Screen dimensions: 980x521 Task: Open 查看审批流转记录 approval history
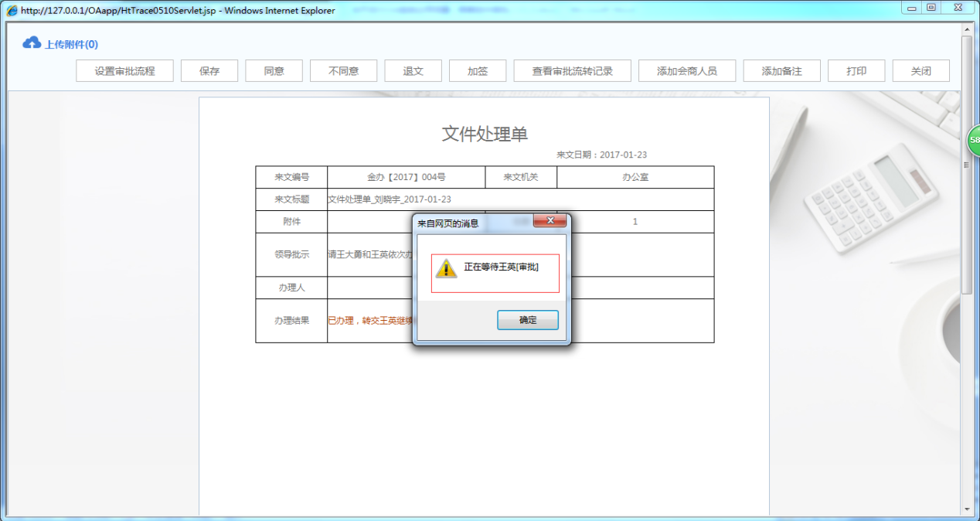click(x=572, y=70)
